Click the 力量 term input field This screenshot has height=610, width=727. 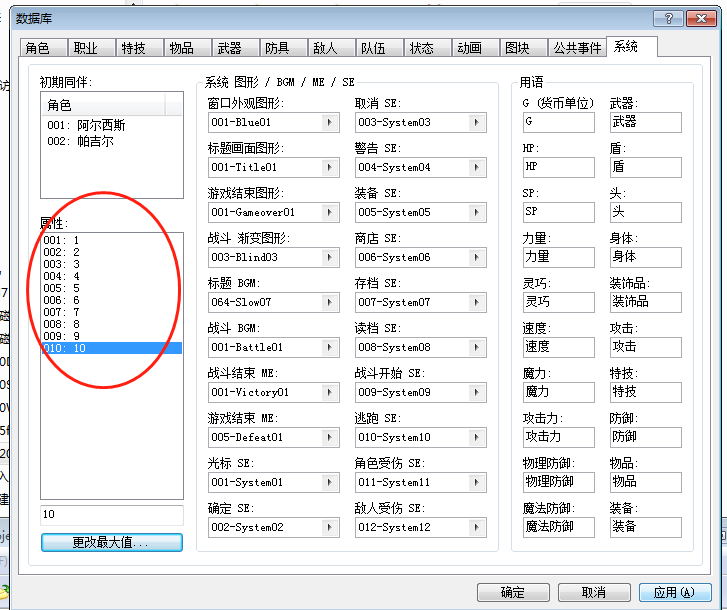(558, 257)
